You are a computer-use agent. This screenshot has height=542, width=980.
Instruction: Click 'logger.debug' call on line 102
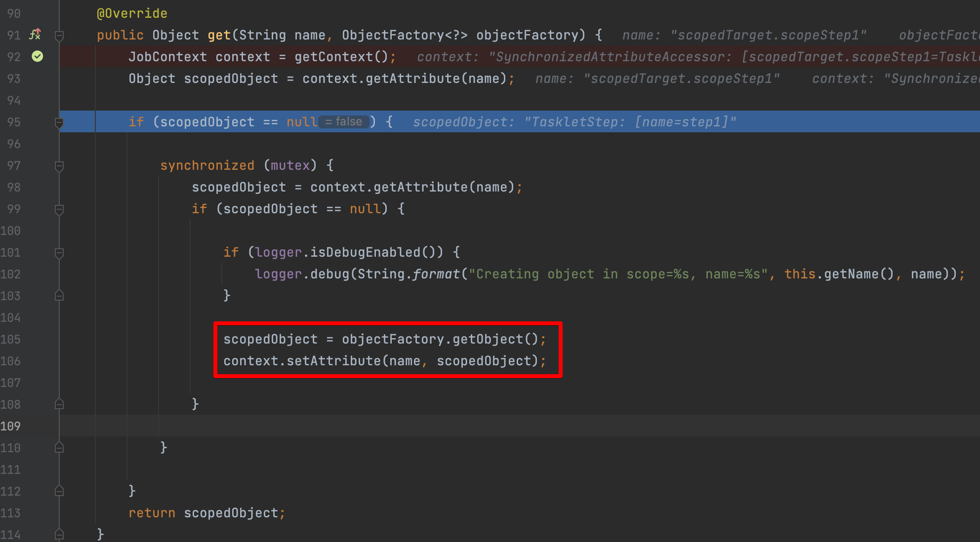tap(302, 274)
